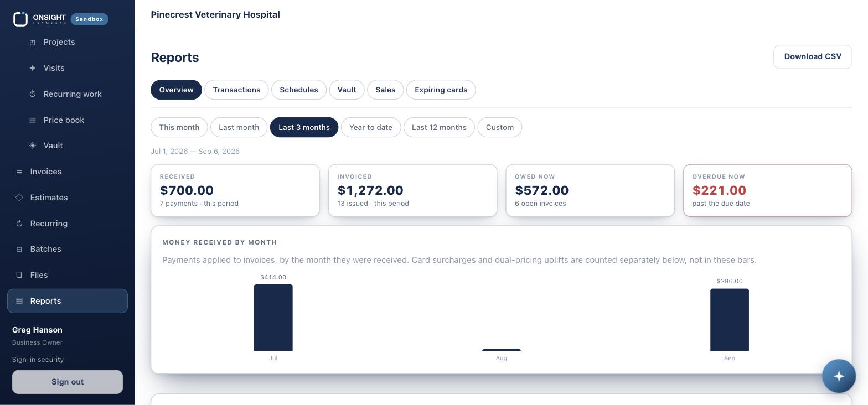This screenshot has width=868, height=405.
Task: Click the July bar in the chart
Action: tap(273, 318)
